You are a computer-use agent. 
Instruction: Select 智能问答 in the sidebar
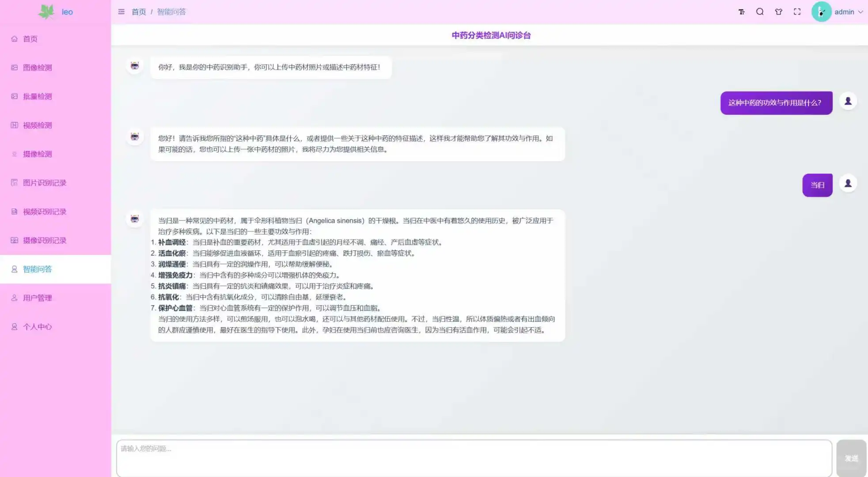pos(38,269)
